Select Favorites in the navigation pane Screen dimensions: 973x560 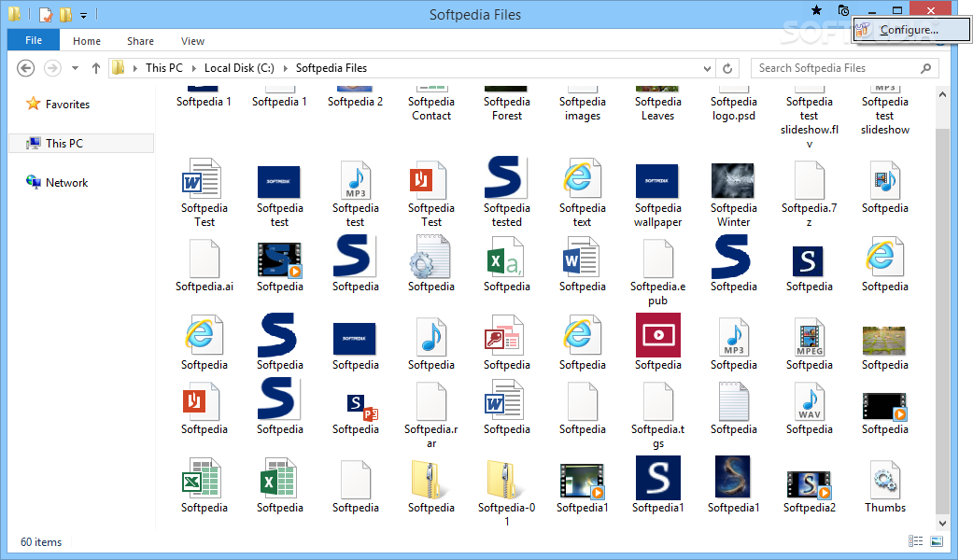click(x=58, y=105)
